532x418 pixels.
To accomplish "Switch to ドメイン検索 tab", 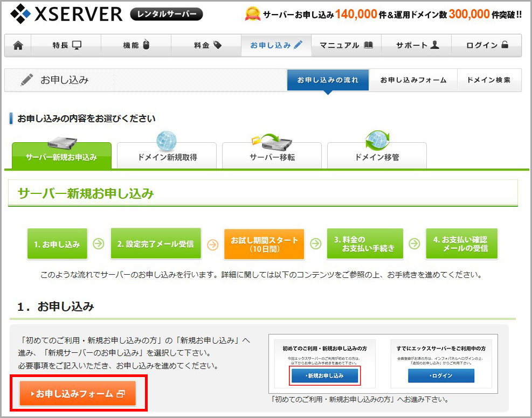I will point(488,80).
